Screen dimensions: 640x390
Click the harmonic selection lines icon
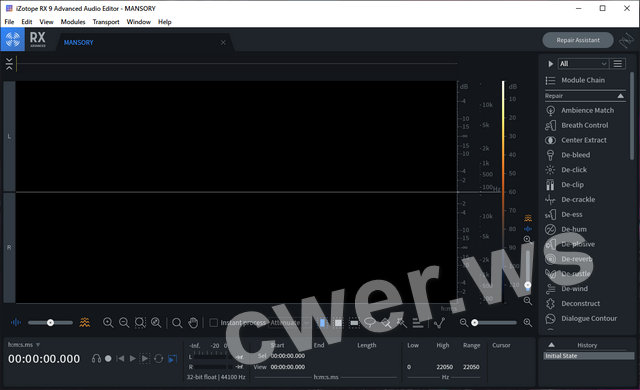coord(418,323)
